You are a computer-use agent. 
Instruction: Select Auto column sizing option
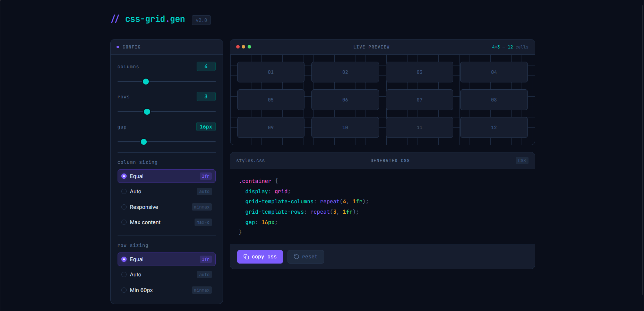coord(166,192)
